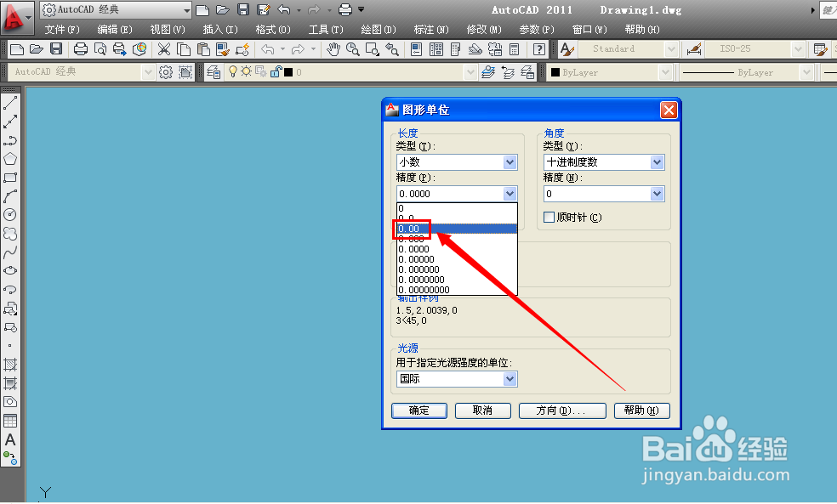The height and width of the screenshot is (504, 837).
Task: Click the Dimension Style icon
Action: tap(694, 49)
